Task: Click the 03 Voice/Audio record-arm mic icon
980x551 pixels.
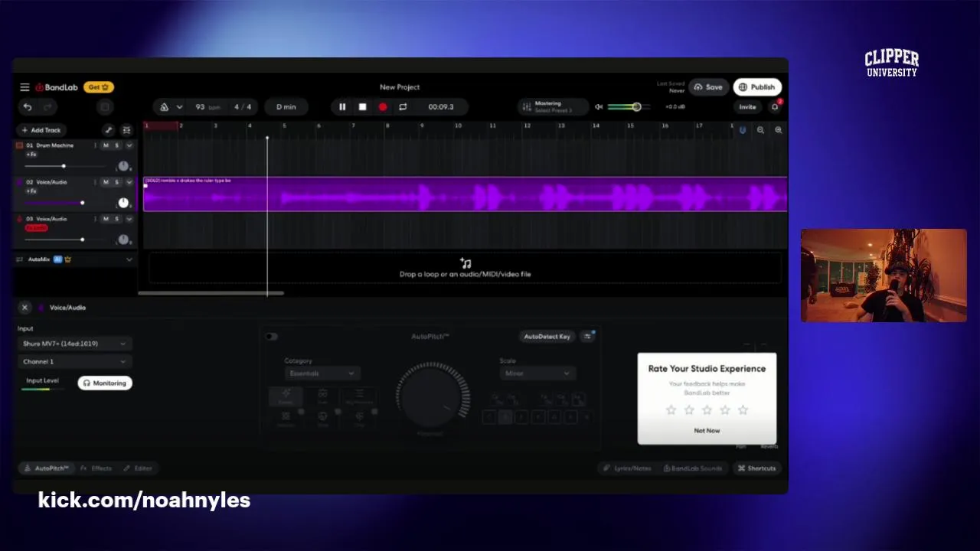Action: (20, 219)
